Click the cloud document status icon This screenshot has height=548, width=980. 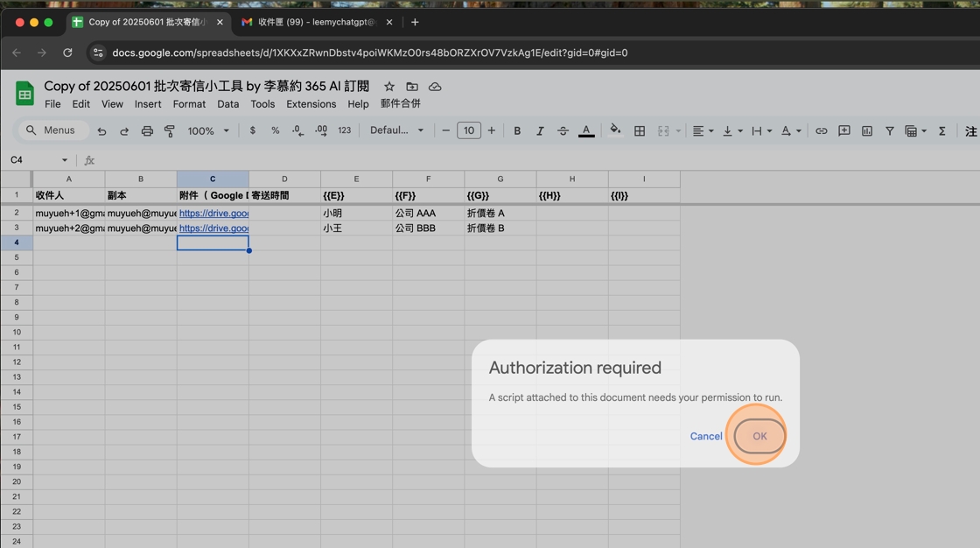435,87
